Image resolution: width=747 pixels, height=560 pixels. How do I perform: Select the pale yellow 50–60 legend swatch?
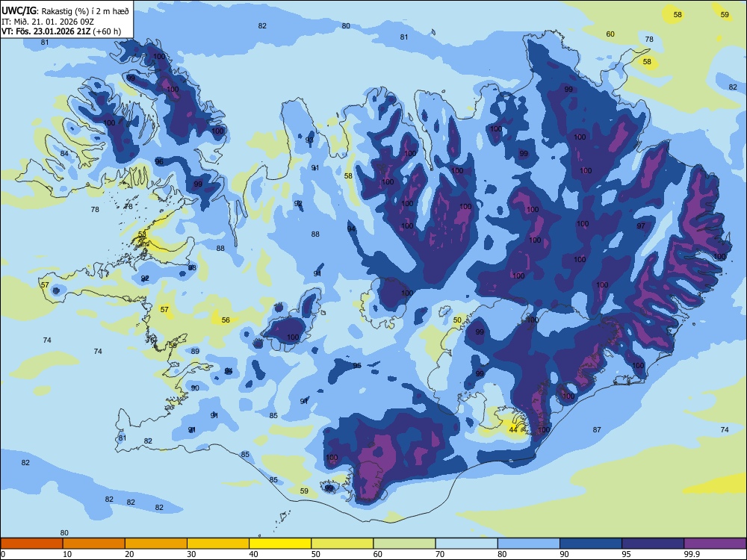(x=342, y=544)
